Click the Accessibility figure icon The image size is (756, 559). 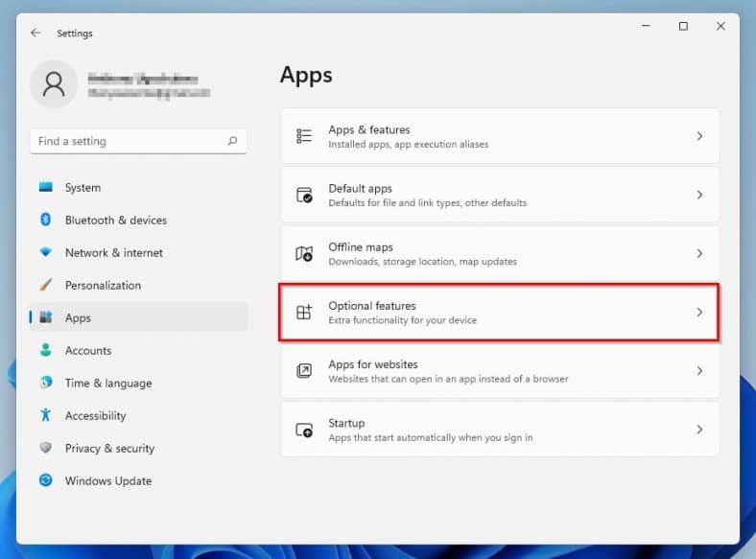45,416
